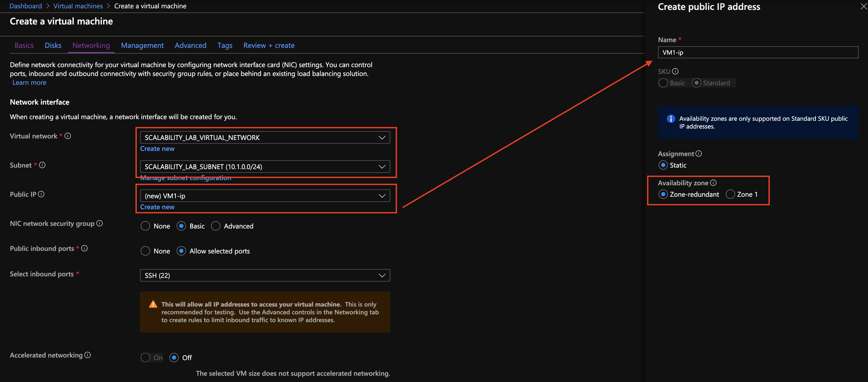Choose None for public inbound ports
868x382 pixels.
(145, 251)
